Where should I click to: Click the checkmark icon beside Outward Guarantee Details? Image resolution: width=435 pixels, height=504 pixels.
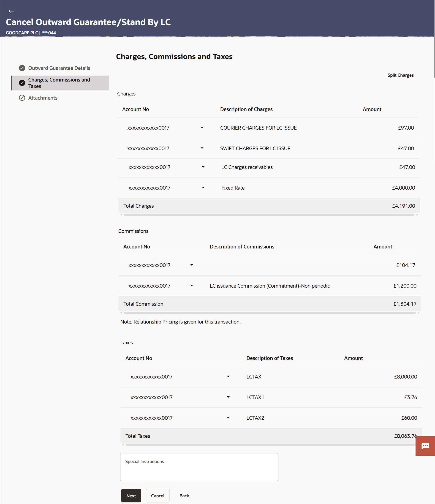tap(22, 68)
